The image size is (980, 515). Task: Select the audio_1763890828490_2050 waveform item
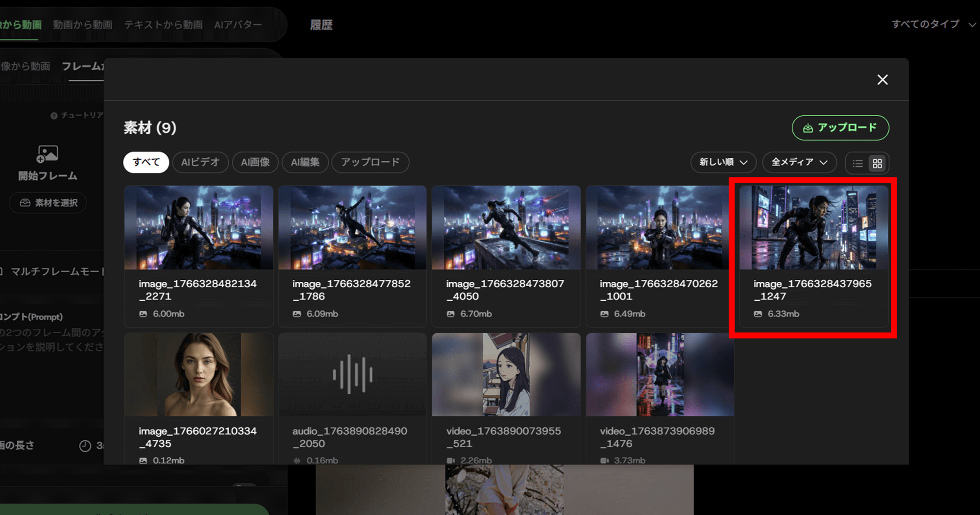(352, 375)
